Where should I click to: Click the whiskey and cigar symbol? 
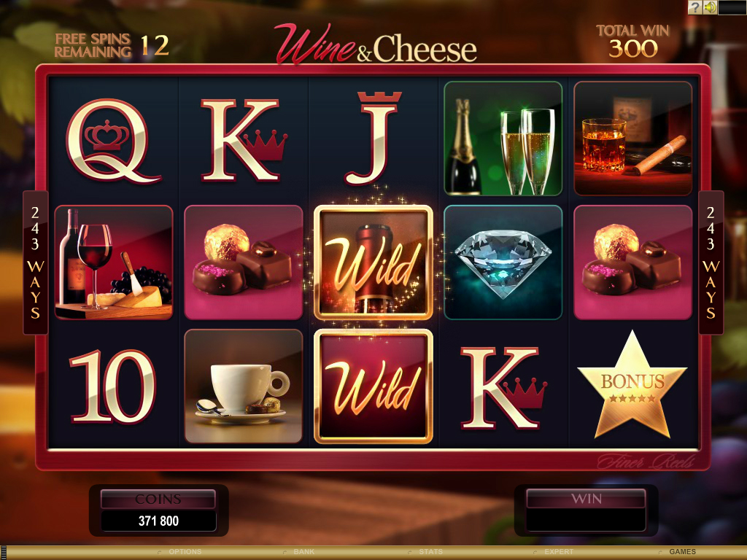point(632,139)
